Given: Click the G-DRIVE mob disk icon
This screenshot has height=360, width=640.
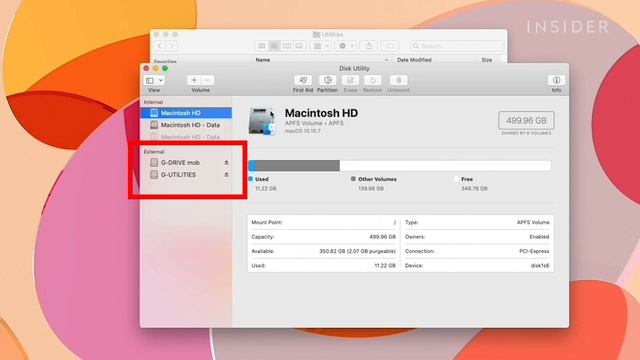Looking at the screenshot, I should 154,162.
